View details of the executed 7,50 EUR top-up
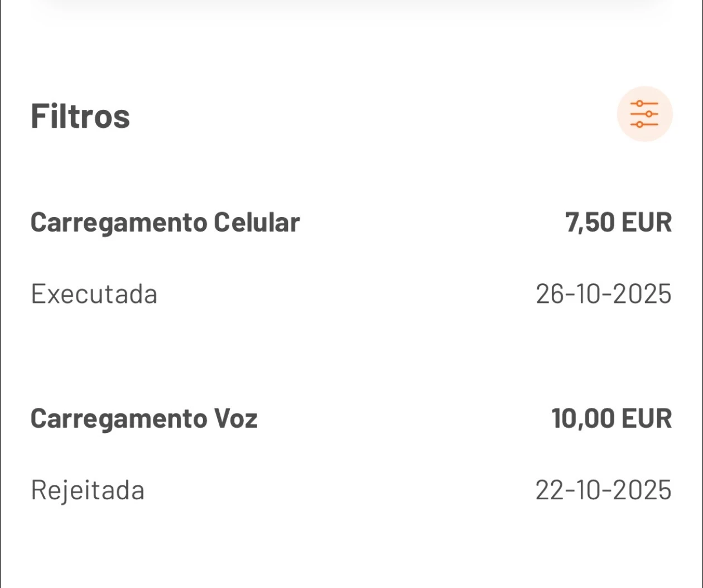The height and width of the screenshot is (588, 703). pos(351,258)
